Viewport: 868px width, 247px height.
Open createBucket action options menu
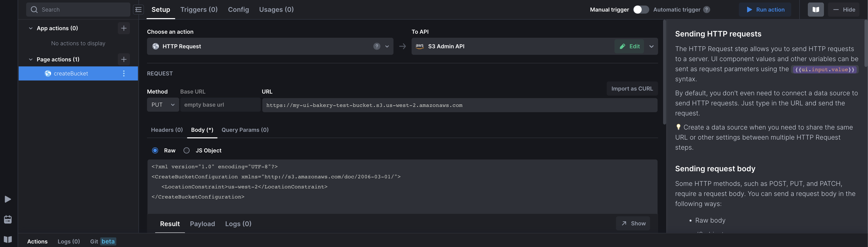click(x=124, y=73)
